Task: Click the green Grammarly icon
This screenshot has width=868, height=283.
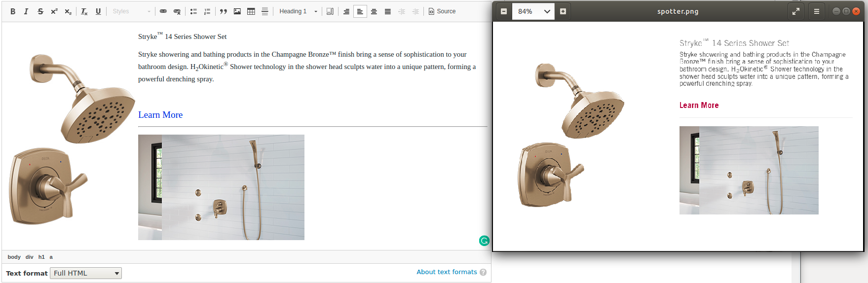Action: tap(484, 241)
